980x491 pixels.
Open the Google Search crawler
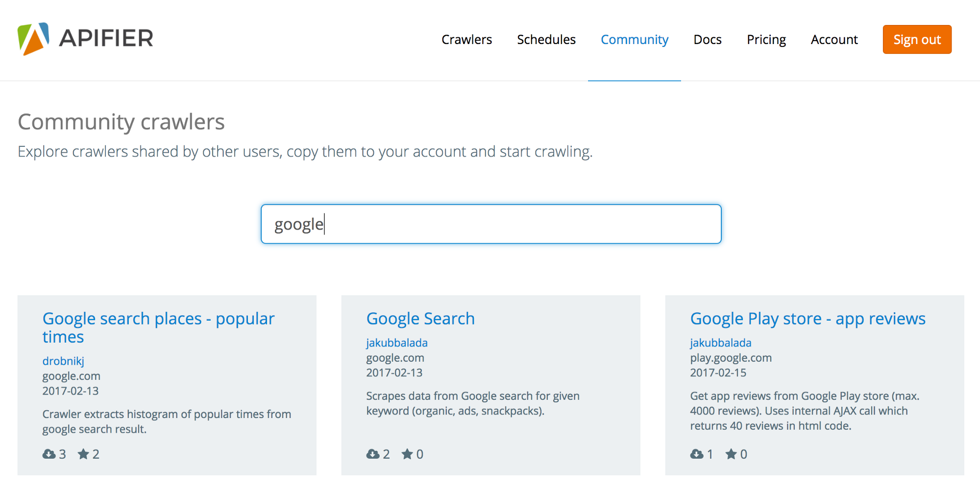(x=420, y=318)
